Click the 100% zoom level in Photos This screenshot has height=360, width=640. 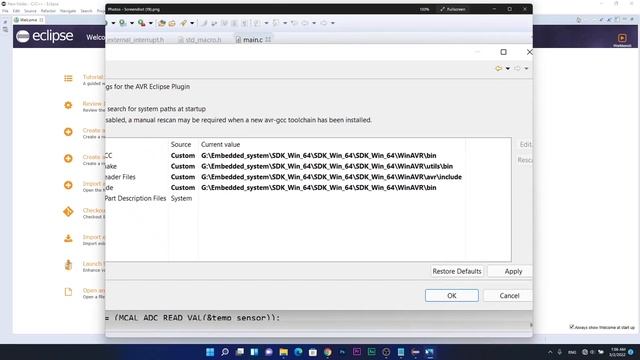[424, 9]
